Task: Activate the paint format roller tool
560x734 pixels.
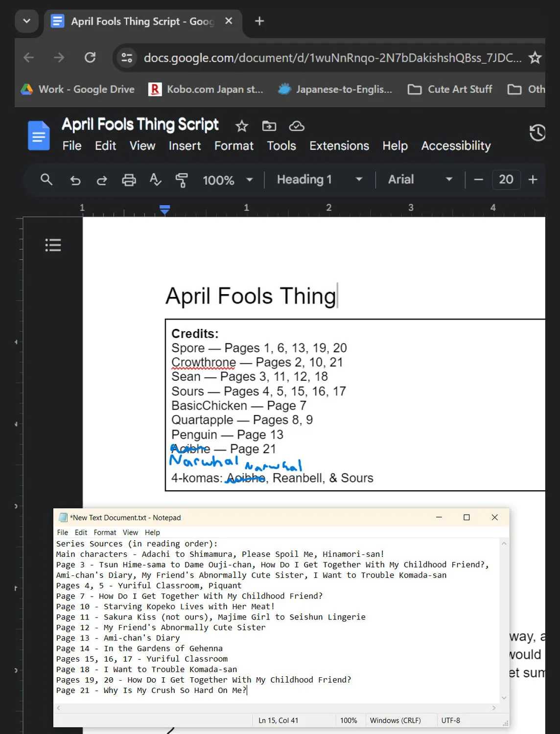Action: click(x=182, y=180)
